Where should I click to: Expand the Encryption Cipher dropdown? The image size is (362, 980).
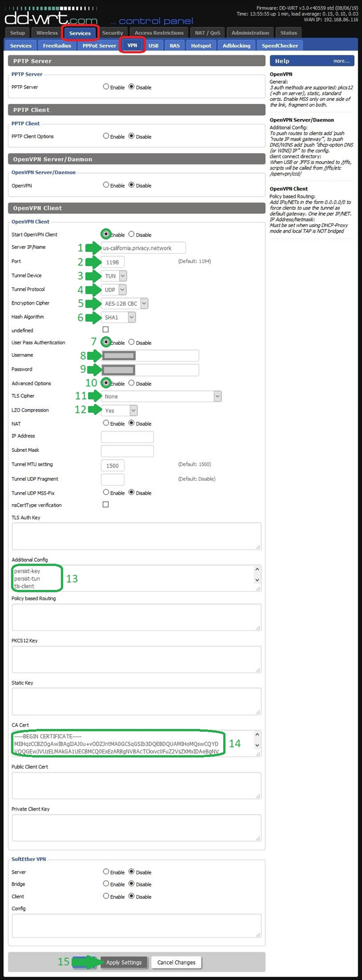125,303
